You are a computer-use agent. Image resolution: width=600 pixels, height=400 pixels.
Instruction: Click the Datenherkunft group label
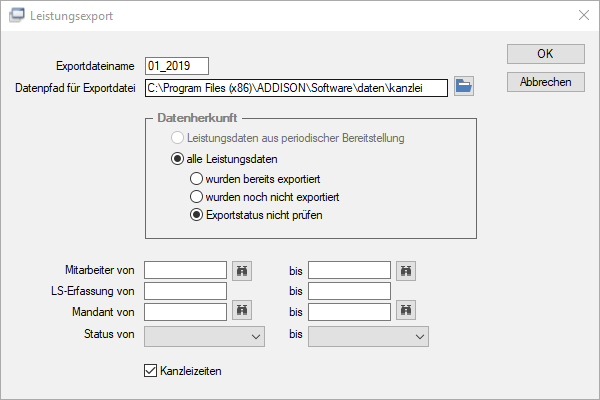coord(197,118)
